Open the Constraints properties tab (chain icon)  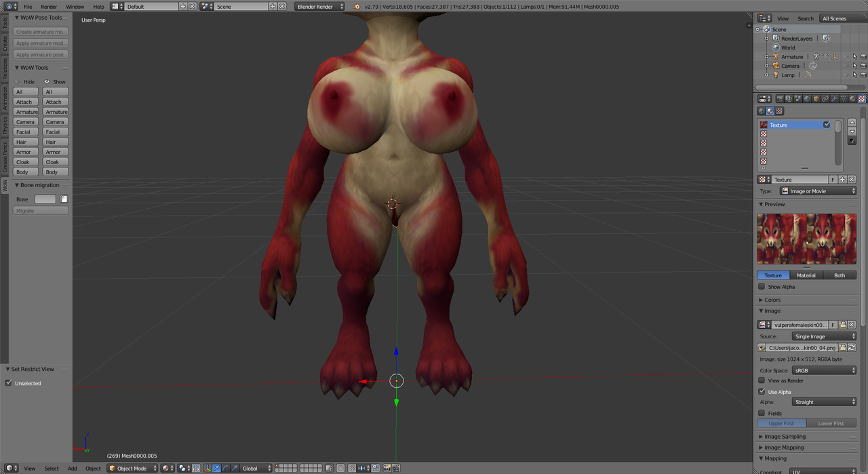click(x=825, y=98)
